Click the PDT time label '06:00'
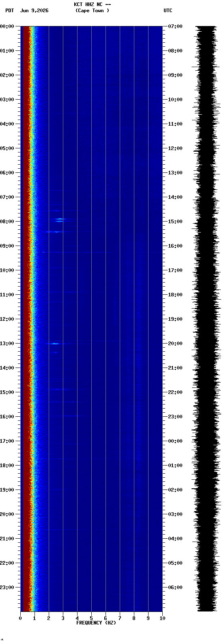 click(7, 173)
